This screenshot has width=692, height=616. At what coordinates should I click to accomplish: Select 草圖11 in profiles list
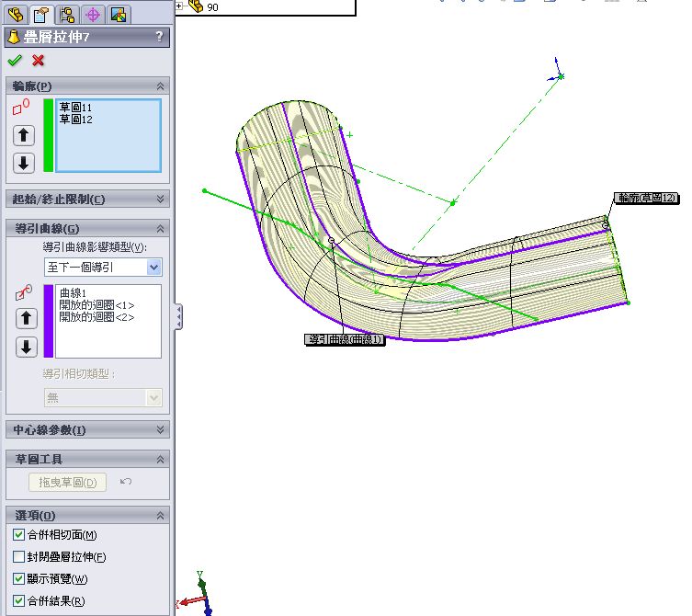(75, 107)
